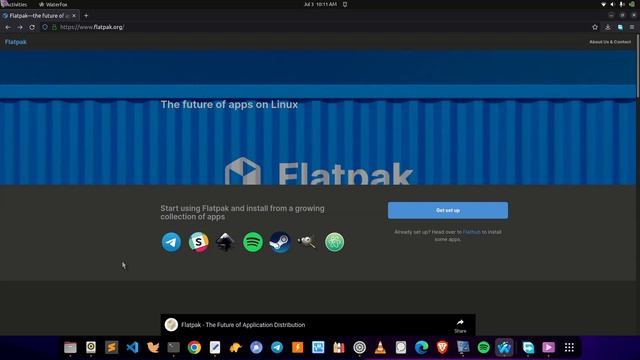
Task: Click the Spotify app icon on the page
Action: pyautogui.click(x=253, y=242)
